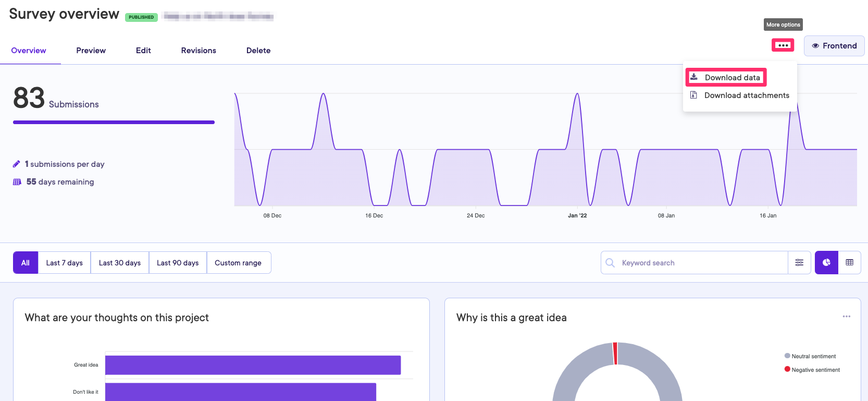Filter submissions by Last 30 days

(x=120, y=263)
